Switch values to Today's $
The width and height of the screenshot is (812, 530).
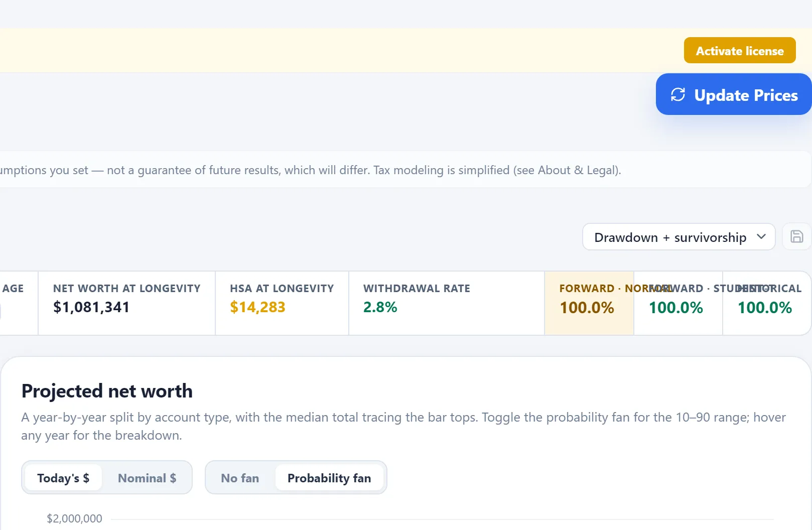click(63, 478)
